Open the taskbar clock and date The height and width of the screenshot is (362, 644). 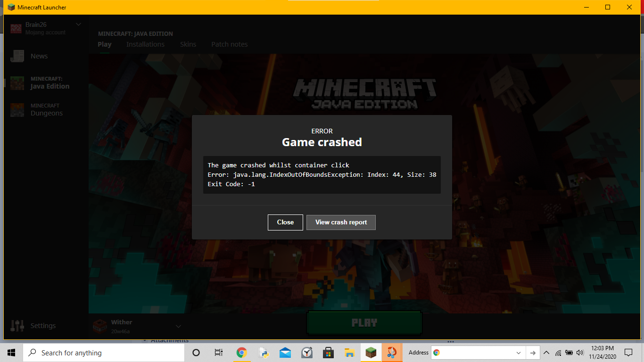pos(602,353)
